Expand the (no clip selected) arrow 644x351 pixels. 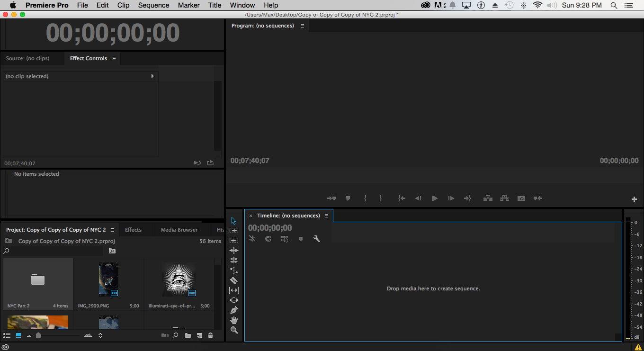click(152, 76)
